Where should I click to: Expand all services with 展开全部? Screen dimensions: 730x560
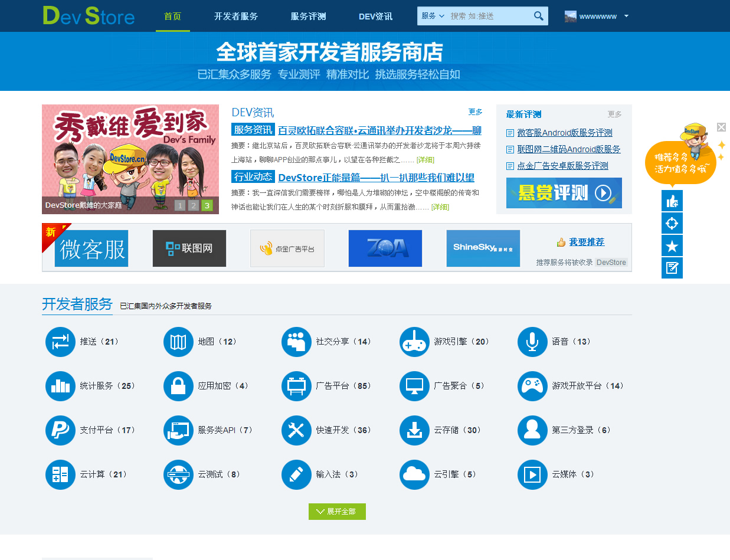[x=337, y=512]
